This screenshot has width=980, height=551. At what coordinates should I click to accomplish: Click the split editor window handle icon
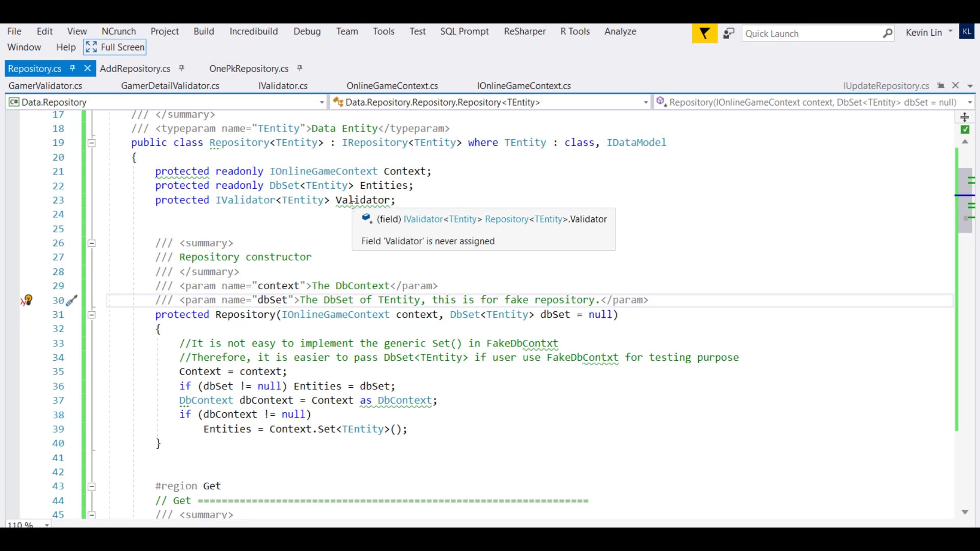(965, 117)
